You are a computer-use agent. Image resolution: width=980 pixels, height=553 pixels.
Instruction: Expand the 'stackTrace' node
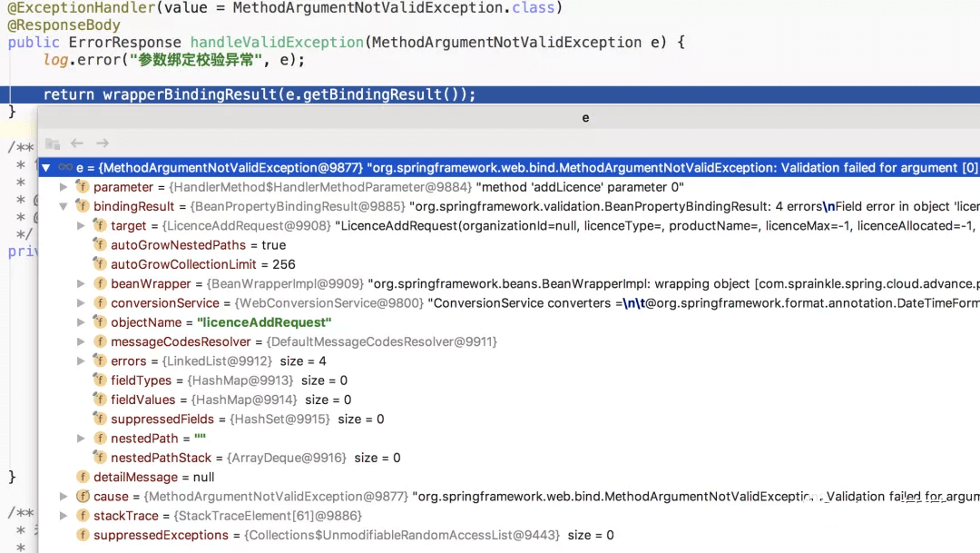[x=64, y=516]
